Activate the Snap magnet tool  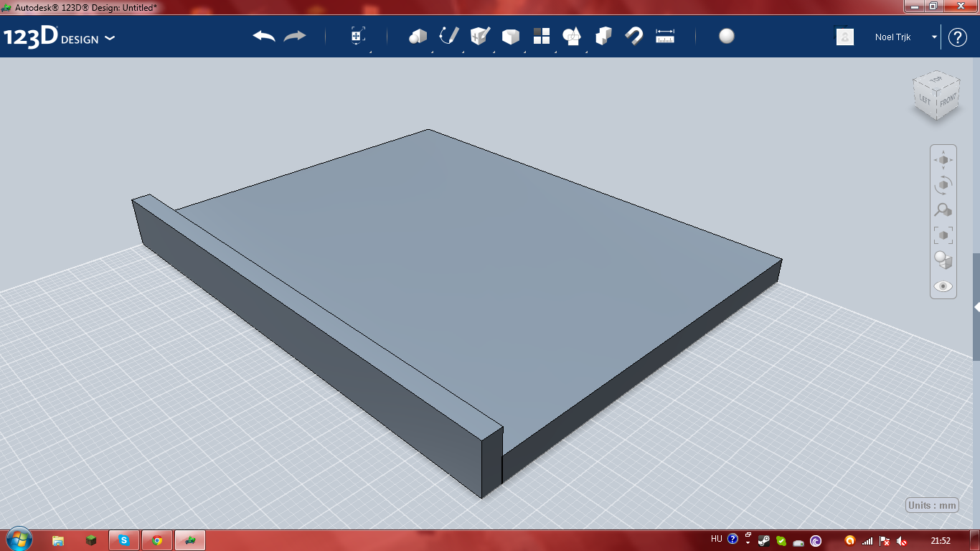click(634, 37)
